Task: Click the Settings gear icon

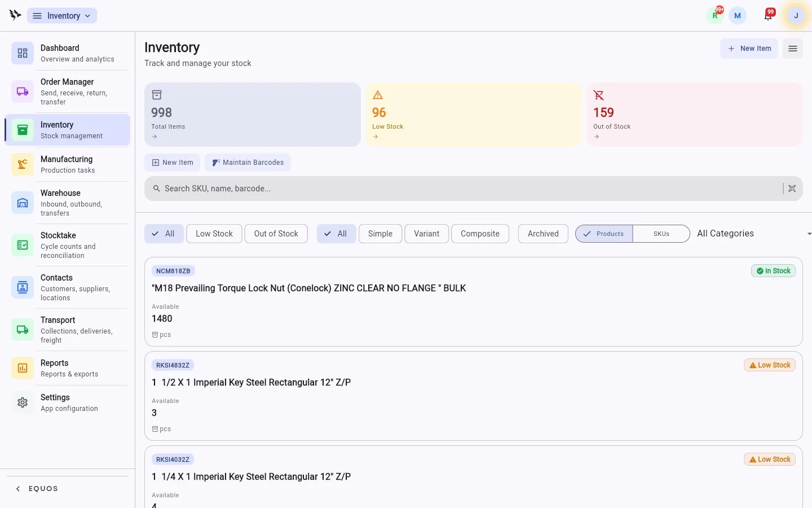Action: pyautogui.click(x=23, y=402)
